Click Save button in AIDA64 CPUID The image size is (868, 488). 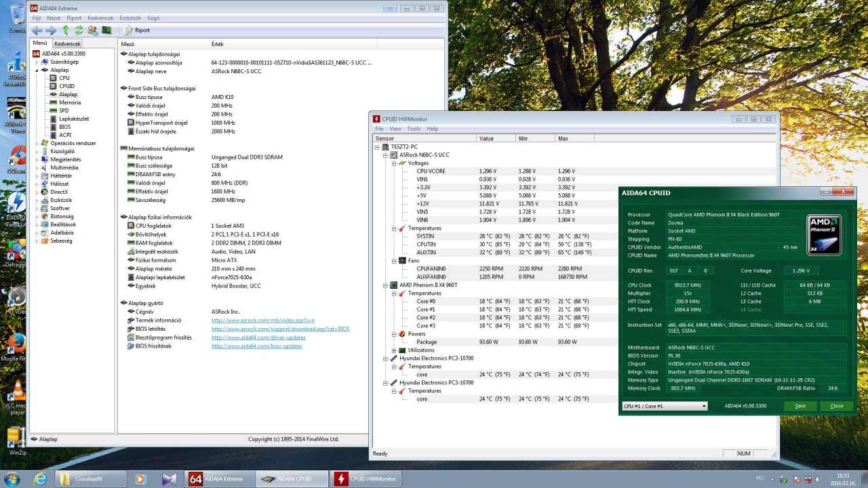point(800,406)
